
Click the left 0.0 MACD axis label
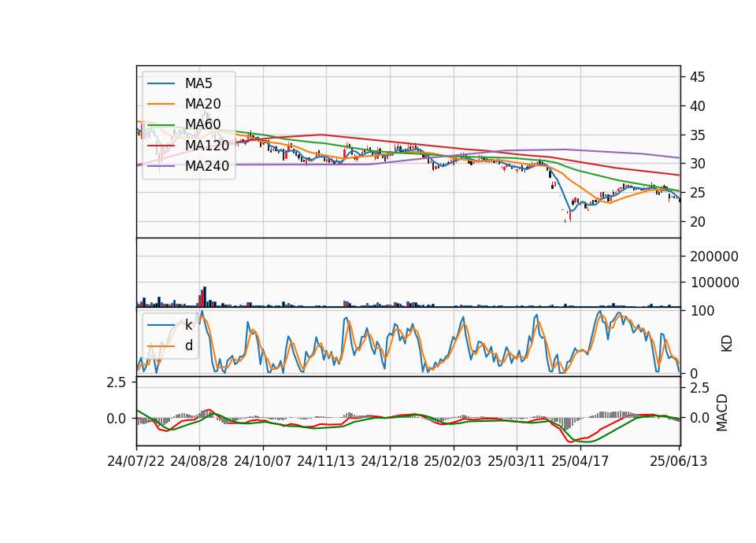tap(117, 419)
